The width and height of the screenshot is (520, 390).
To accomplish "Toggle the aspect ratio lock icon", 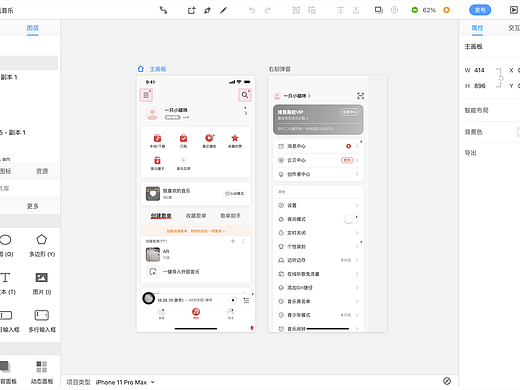I will click(501, 78).
